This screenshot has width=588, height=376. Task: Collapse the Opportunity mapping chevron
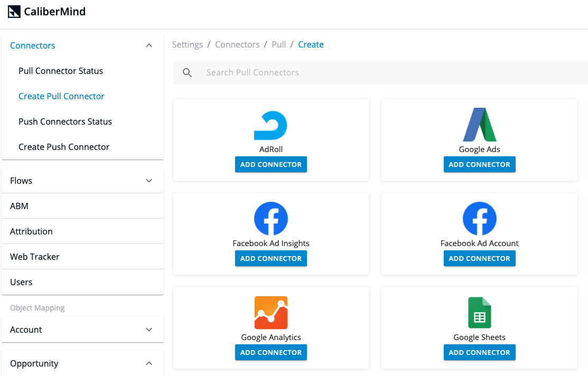coord(149,363)
